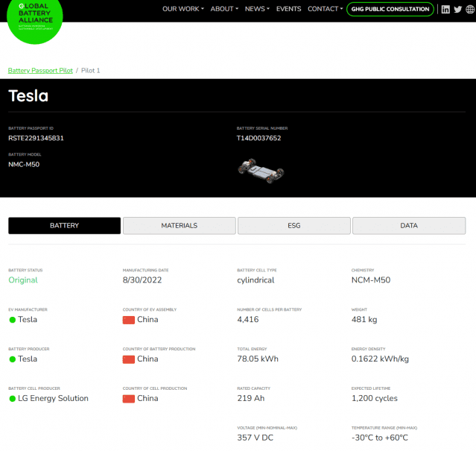Click total energy 78.05 kWh
The width and height of the screenshot is (476, 451).
tap(258, 359)
